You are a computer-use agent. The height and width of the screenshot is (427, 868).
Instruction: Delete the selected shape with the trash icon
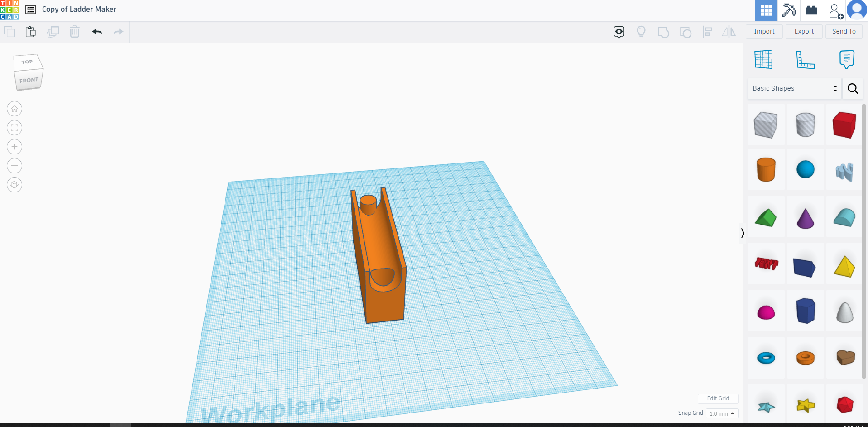[74, 32]
